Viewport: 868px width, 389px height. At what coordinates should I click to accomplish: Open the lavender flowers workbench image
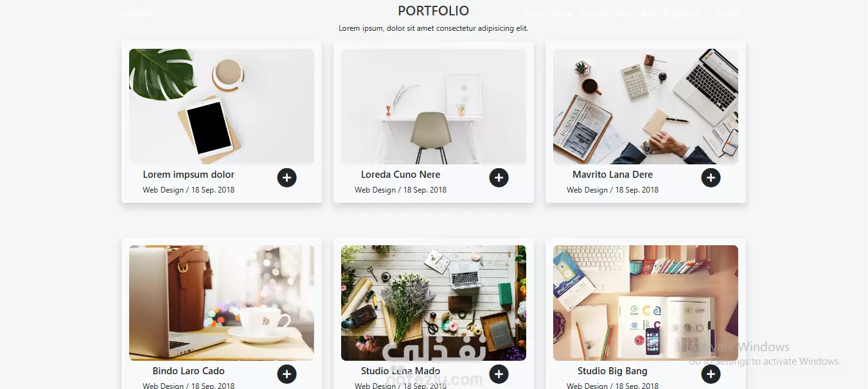tap(434, 303)
